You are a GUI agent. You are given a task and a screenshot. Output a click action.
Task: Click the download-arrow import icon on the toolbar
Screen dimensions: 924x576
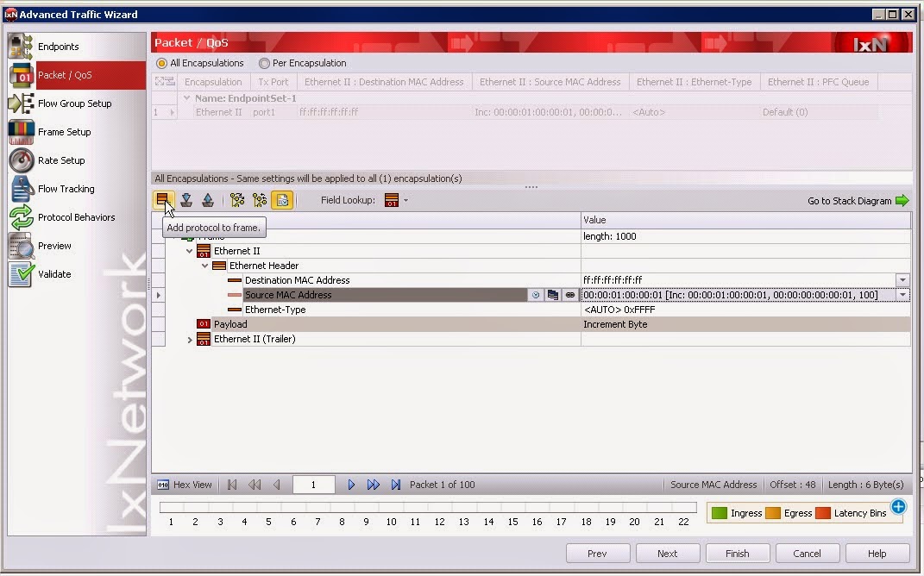pyautogui.click(x=186, y=199)
